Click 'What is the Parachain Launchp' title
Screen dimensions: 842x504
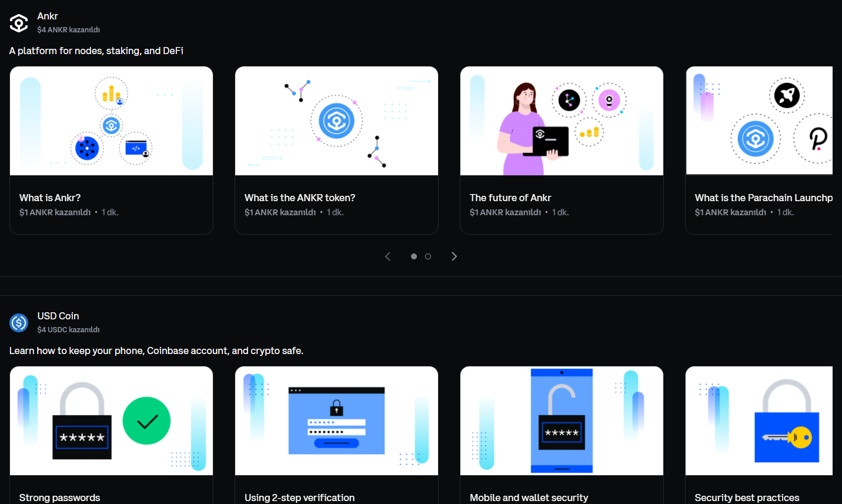pyautogui.click(x=764, y=198)
